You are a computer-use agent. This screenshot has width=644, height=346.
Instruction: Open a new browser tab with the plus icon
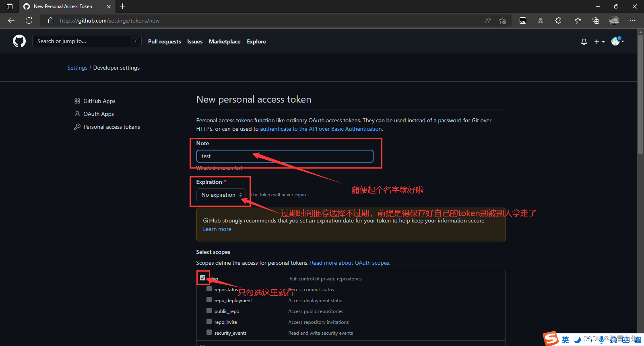(x=123, y=6)
